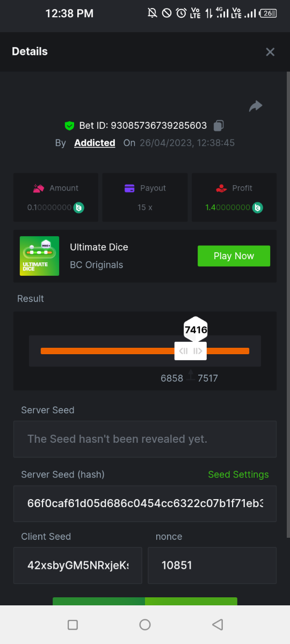Open the Ultimate Dice game thumbnail
Image resolution: width=290 pixels, height=644 pixels.
coord(40,256)
